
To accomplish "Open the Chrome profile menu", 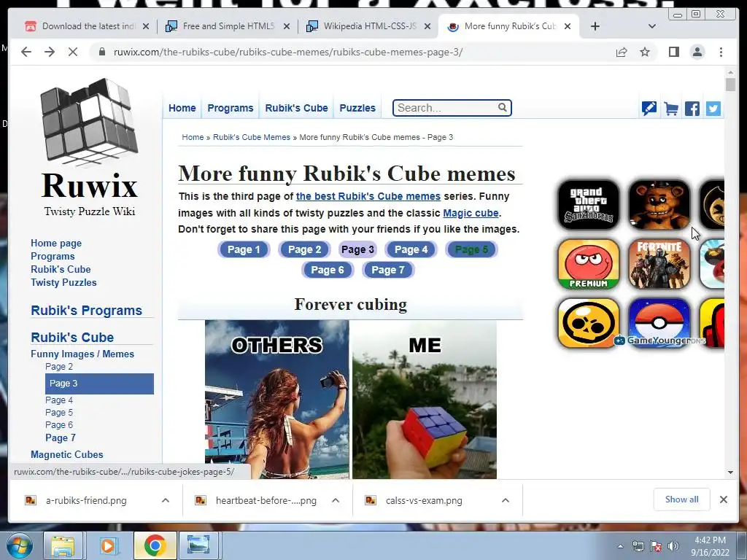I will 697,52.
